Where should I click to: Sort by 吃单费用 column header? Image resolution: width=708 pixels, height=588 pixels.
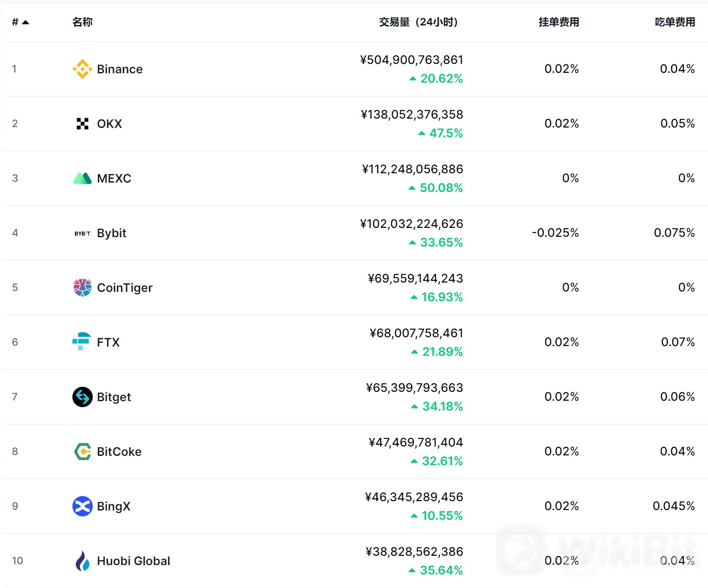[675, 22]
